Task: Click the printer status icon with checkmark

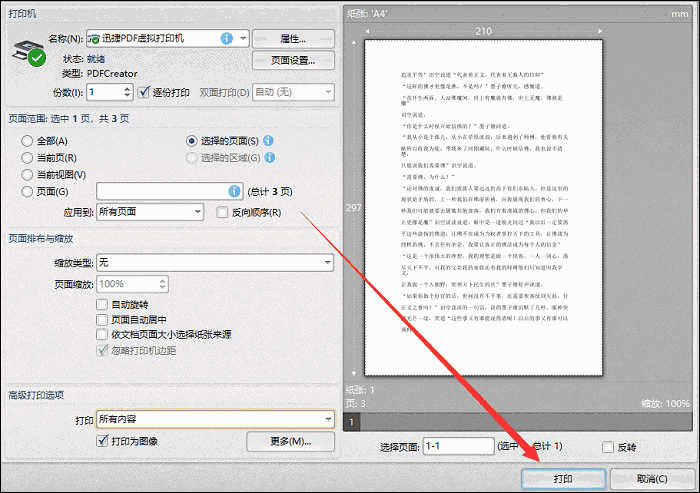Action: pyautogui.click(x=29, y=53)
